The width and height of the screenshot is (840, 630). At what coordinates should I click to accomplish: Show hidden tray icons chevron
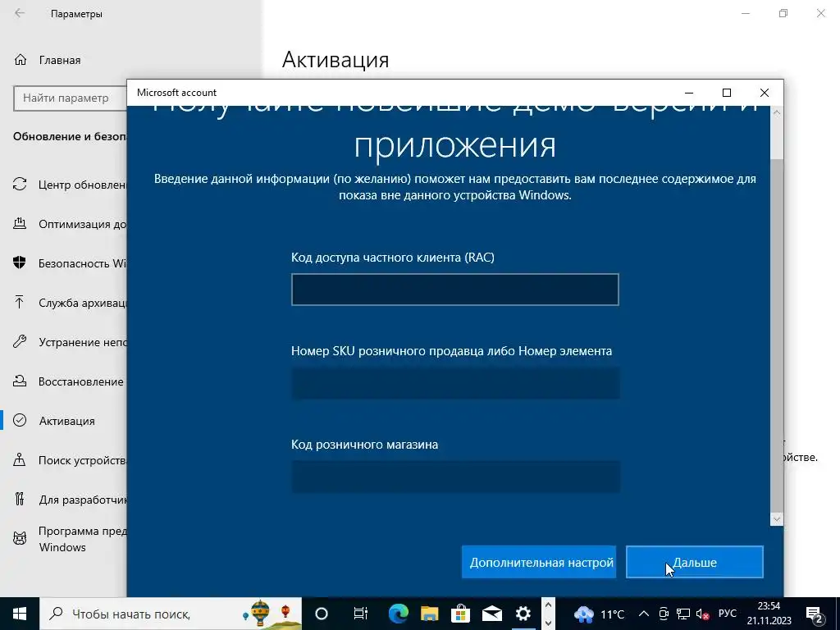click(x=645, y=614)
